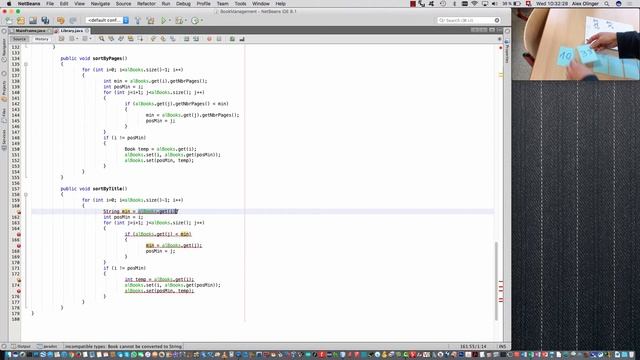
Task: Select the History view button
Action: [41, 39]
